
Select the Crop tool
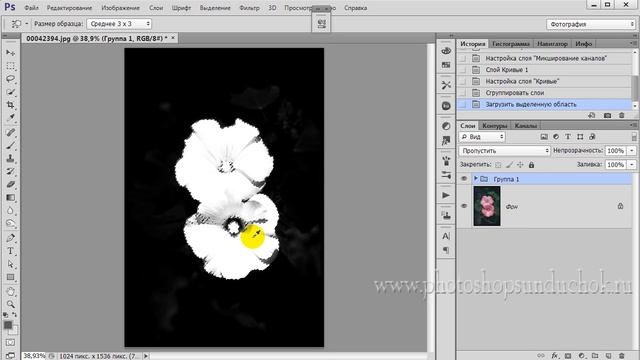[11, 105]
